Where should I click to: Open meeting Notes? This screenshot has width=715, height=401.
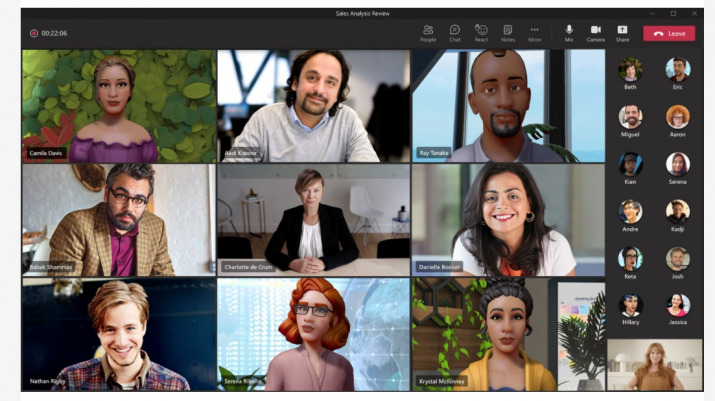[508, 32]
